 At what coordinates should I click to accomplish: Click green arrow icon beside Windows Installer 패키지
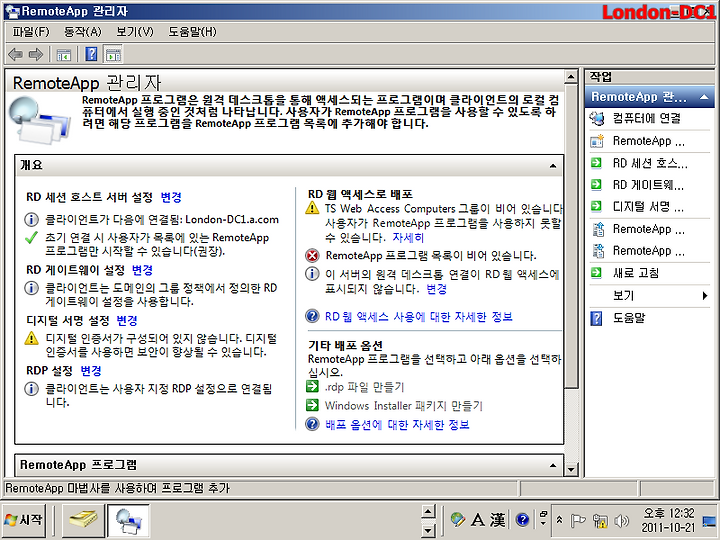(x=312, y=405)
